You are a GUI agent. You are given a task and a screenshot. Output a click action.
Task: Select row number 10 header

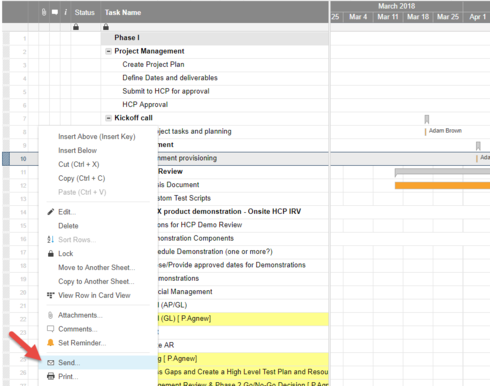[x=23, y=159]
